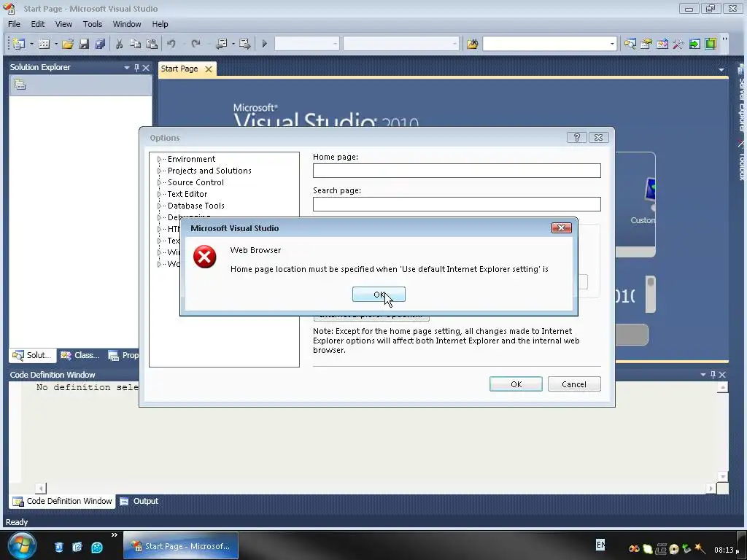Viewport: 747px width, 560px height.
Task: Click the Extension Manager green icon
Action: [x=711, y=44]
